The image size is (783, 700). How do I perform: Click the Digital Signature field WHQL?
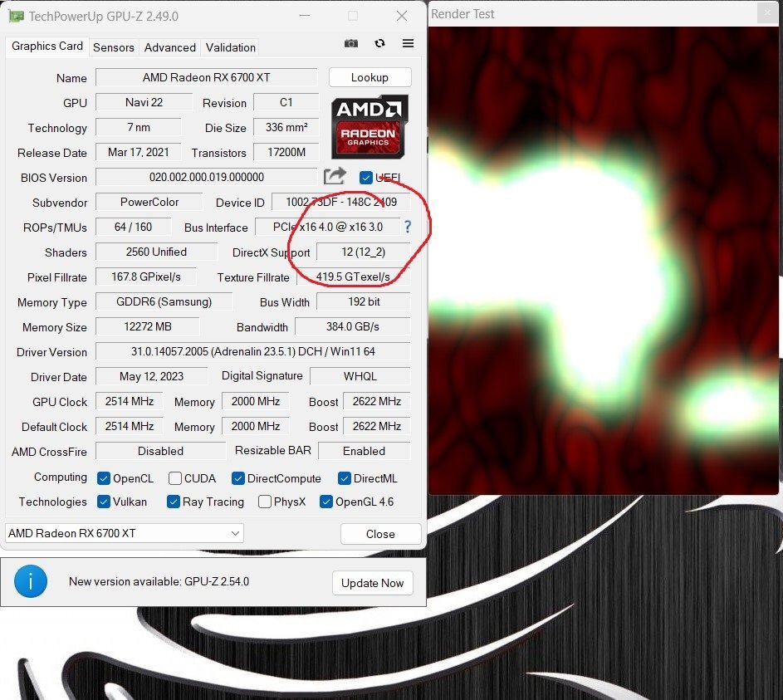pos(360,376)
